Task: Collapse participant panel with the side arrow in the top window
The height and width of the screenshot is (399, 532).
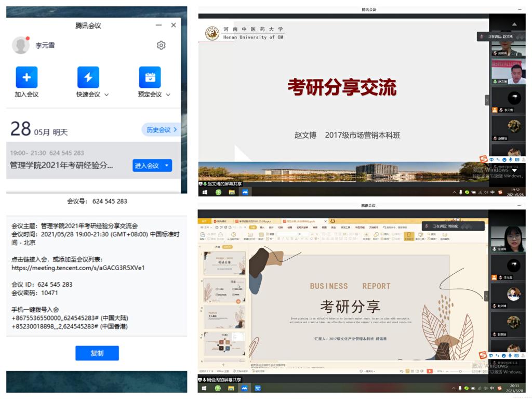Action: coord(487,100)
